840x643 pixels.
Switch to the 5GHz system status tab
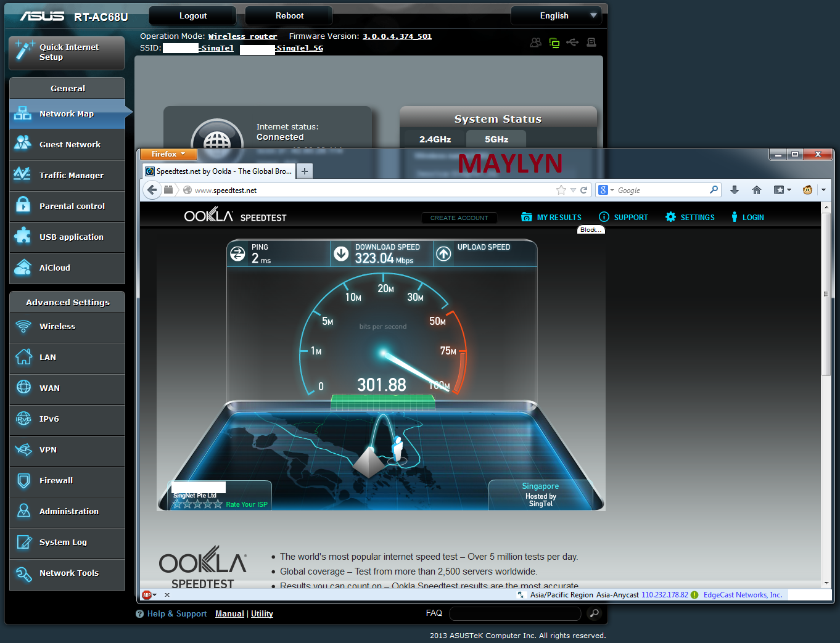pos(496,139)
